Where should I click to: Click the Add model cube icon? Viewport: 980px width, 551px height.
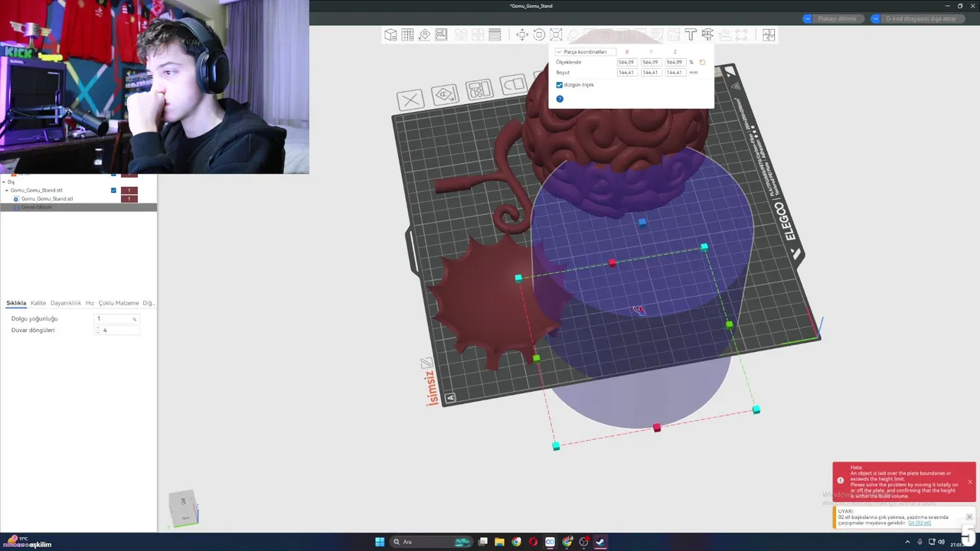[x=390, y=34]
